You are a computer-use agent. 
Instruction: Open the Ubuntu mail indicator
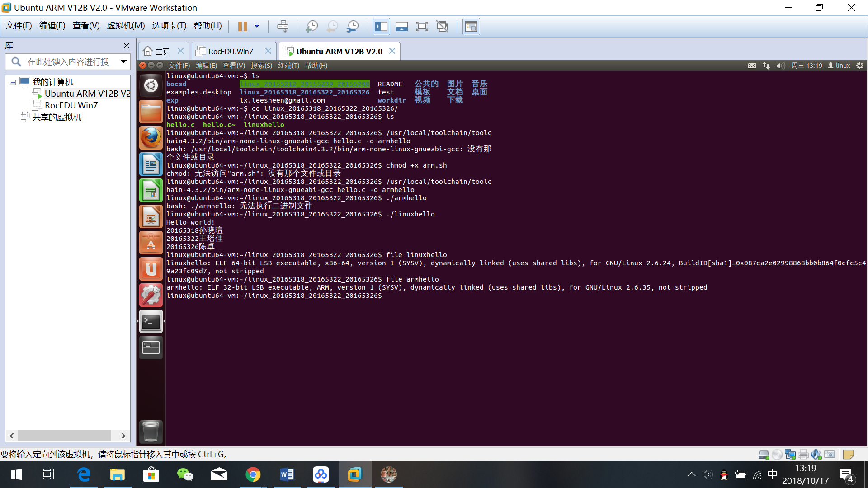coord(751,66)
